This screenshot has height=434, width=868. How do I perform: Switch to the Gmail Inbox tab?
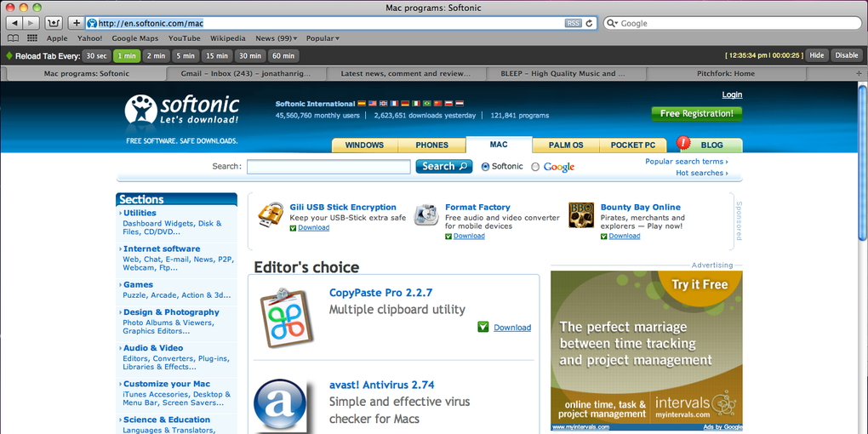click(x=246, y=73)
